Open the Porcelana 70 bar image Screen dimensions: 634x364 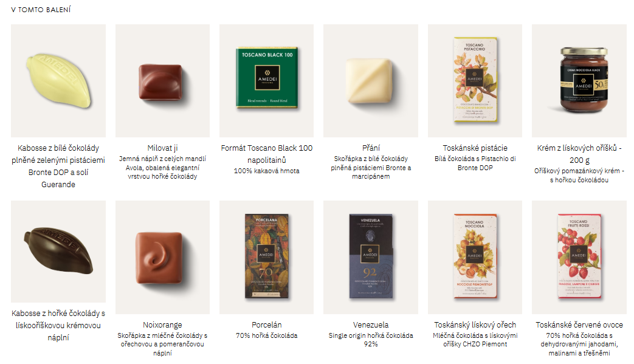tap(266, 257)
